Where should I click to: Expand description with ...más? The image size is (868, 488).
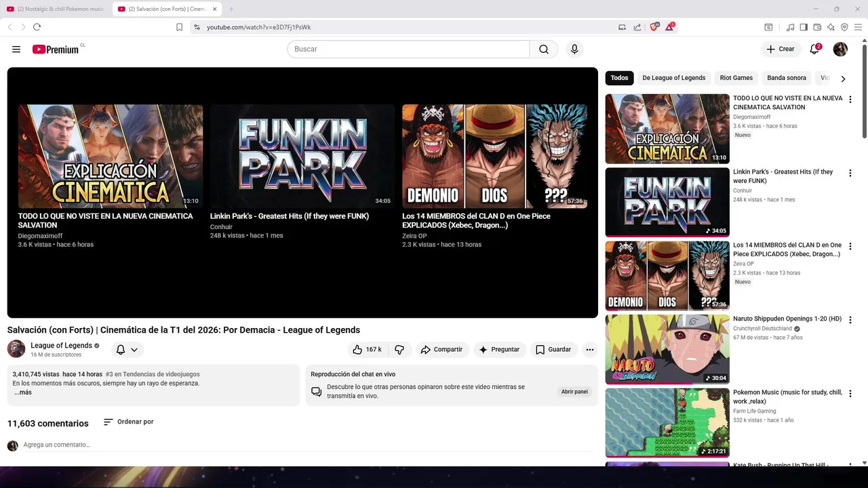click(x=22, y=392)
